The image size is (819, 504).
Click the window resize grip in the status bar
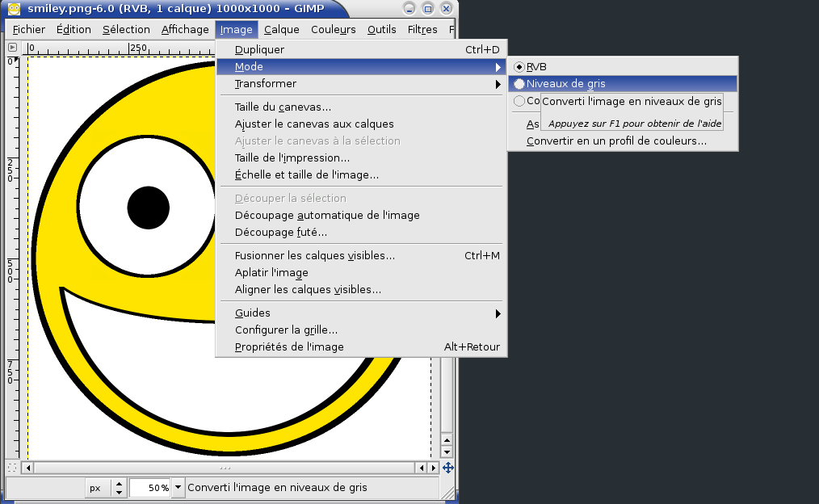448,489
